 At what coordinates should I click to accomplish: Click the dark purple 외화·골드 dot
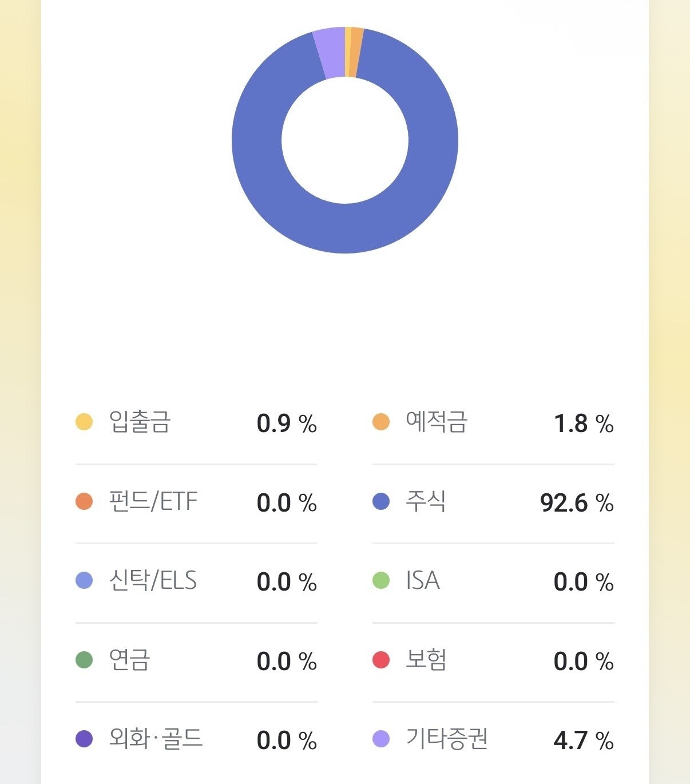pos(84,739)
